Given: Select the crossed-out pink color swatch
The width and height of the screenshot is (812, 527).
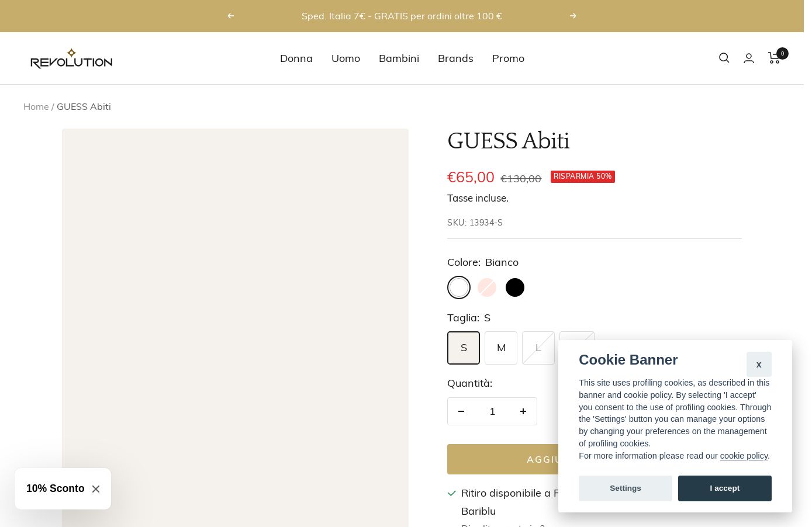Looking at the screenshot, I should pos(487,287).
